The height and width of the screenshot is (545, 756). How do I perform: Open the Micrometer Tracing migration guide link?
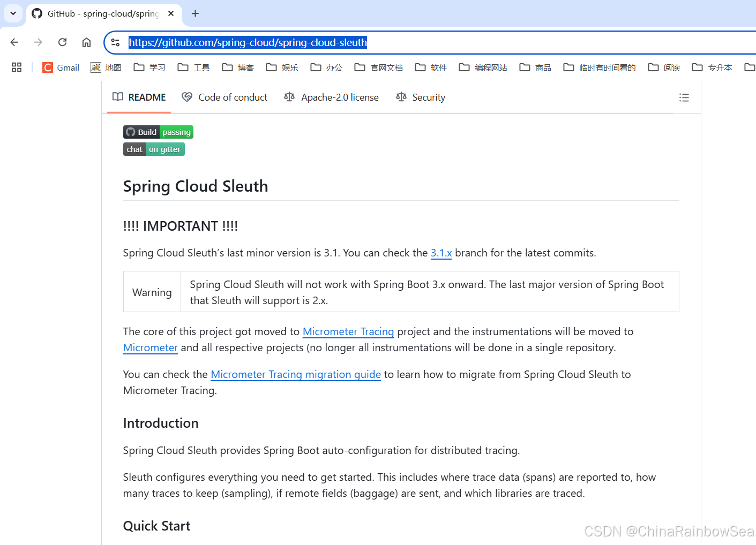[x=295, y=374]
